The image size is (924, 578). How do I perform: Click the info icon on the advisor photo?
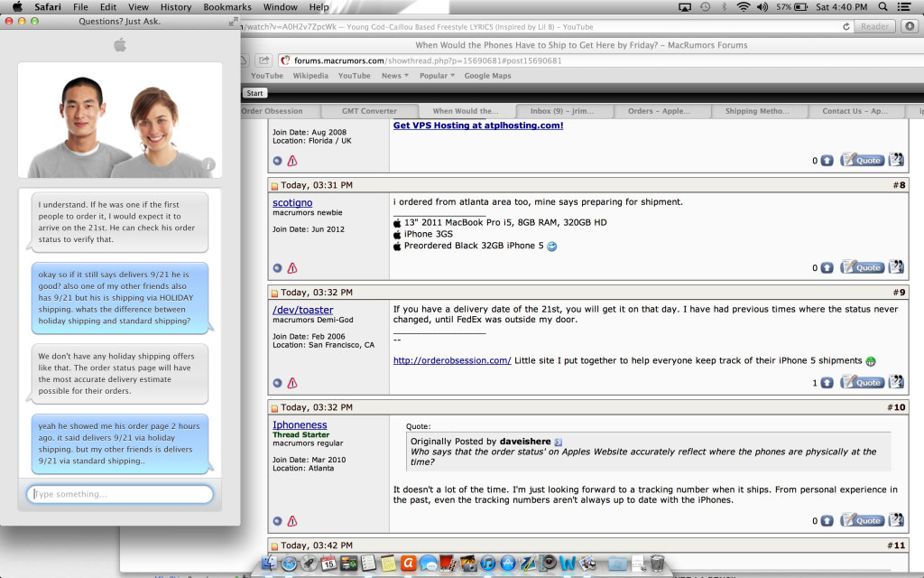tap(208, 164)
